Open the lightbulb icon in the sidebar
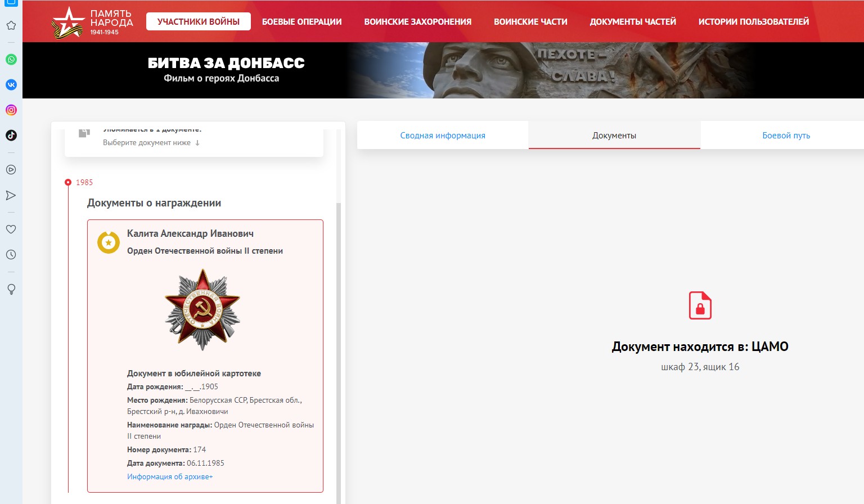 [x=11, y=289]
